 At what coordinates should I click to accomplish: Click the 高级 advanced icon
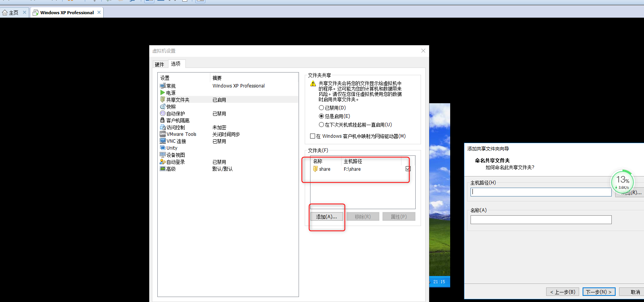click(x=163, y=169)
